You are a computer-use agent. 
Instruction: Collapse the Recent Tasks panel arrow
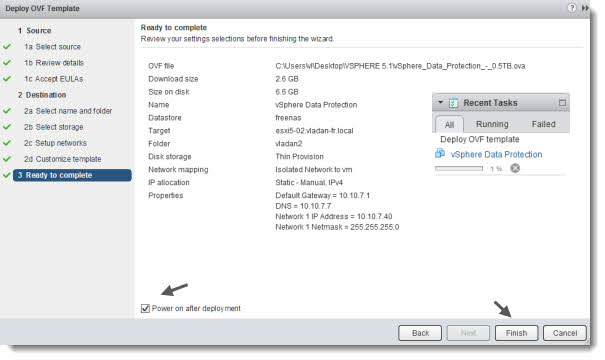click(x=440, y=102)
